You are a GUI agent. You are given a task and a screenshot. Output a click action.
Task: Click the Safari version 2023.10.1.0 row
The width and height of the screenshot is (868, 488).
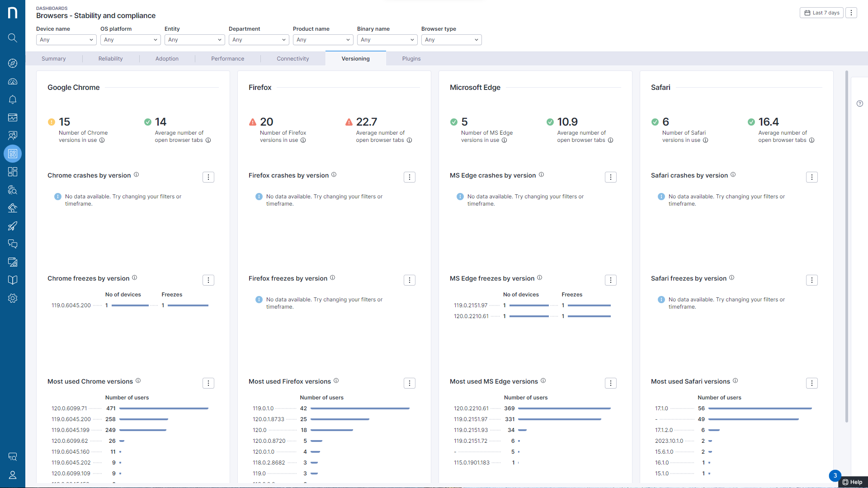[734, 441]
